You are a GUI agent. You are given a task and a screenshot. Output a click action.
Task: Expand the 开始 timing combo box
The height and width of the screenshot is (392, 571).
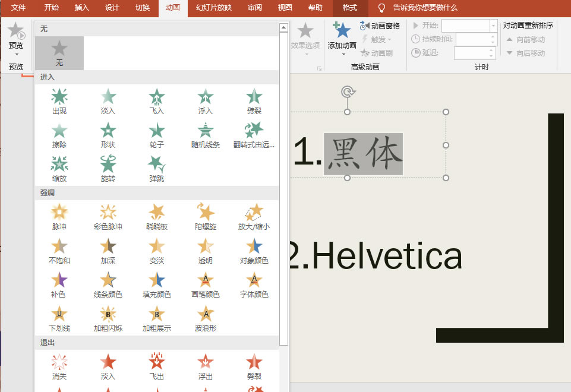[493, 26]
